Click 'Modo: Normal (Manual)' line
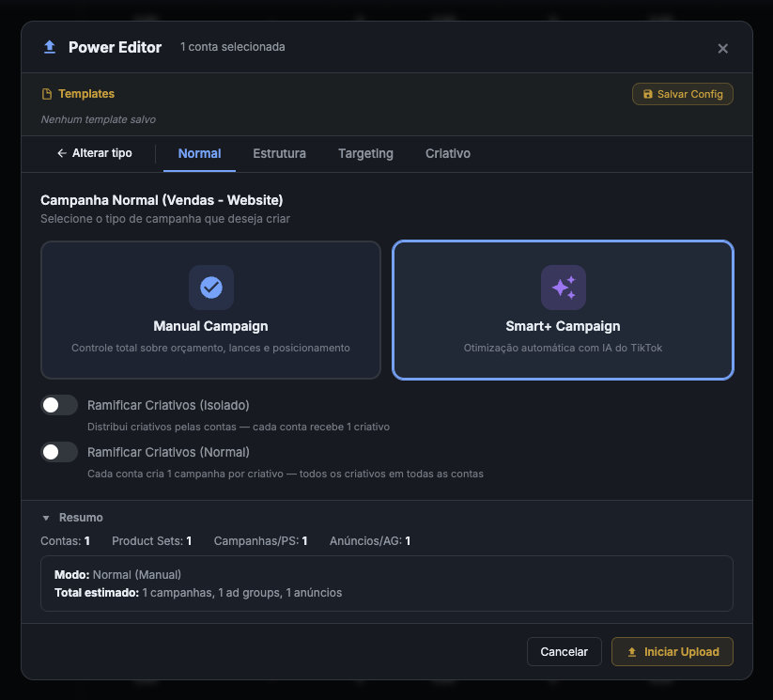This screenshot has height=700, width=773. pos(117,575)
